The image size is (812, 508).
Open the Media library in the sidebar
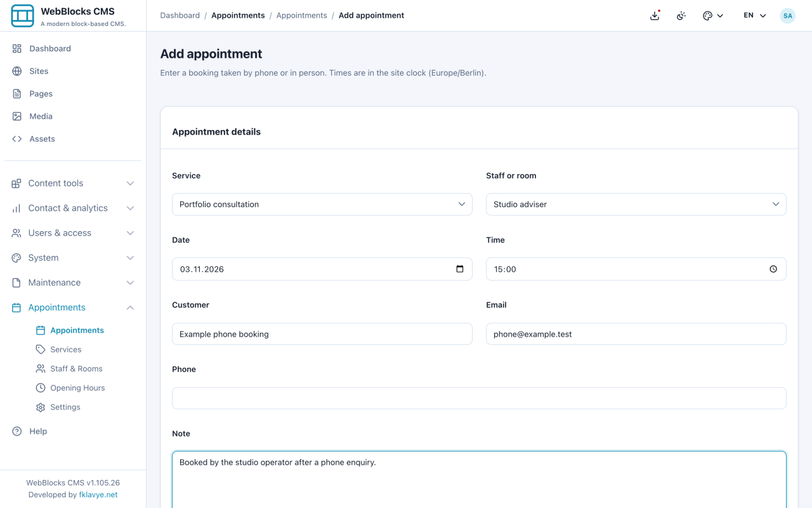73,116
